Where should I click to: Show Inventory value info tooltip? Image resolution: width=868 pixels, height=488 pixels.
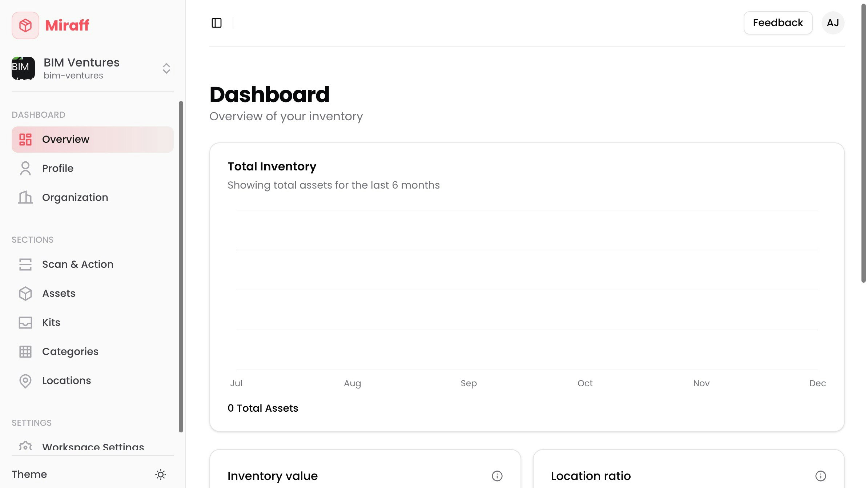(497, 476)
